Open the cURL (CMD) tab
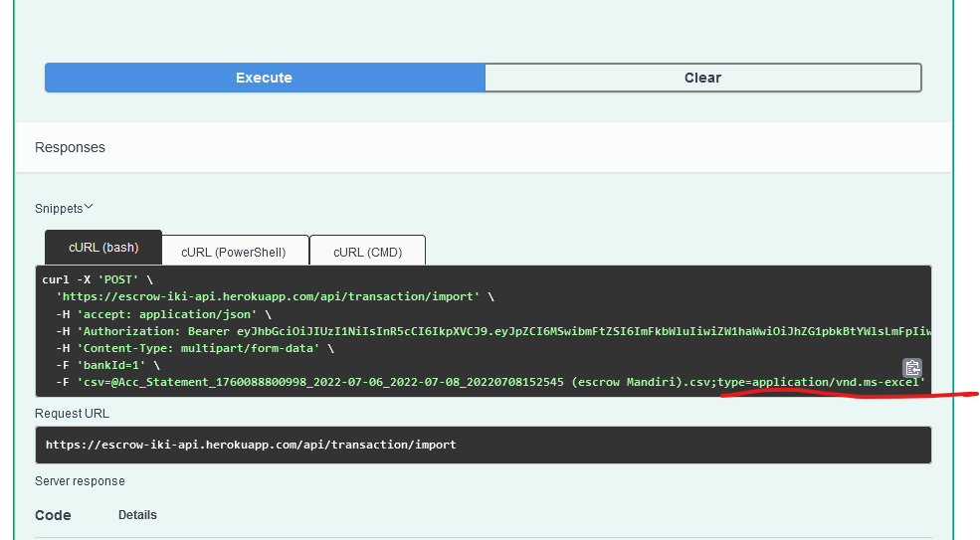This screenshot has height=540, width=980. 367,252
